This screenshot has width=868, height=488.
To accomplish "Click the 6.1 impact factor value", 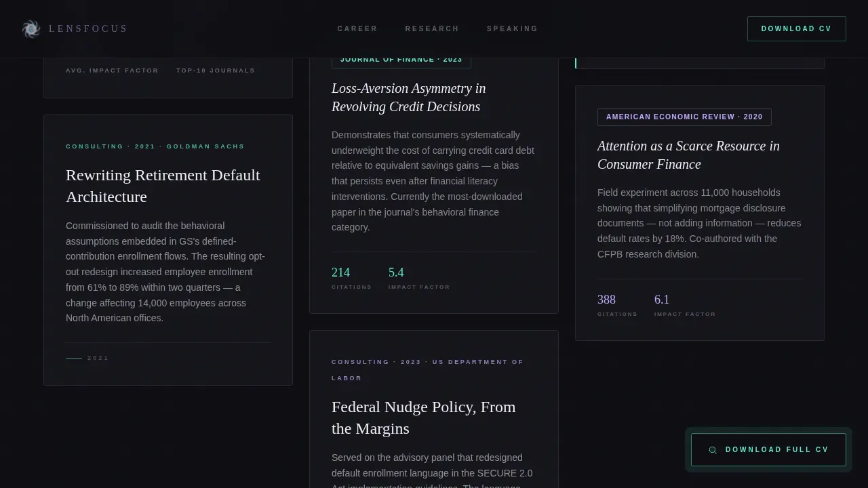I will (x=662, y=300).
